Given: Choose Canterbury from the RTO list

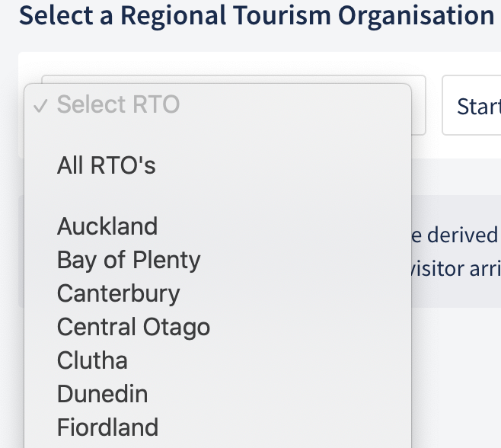Looking at the screenshot, I should (118, 293).
